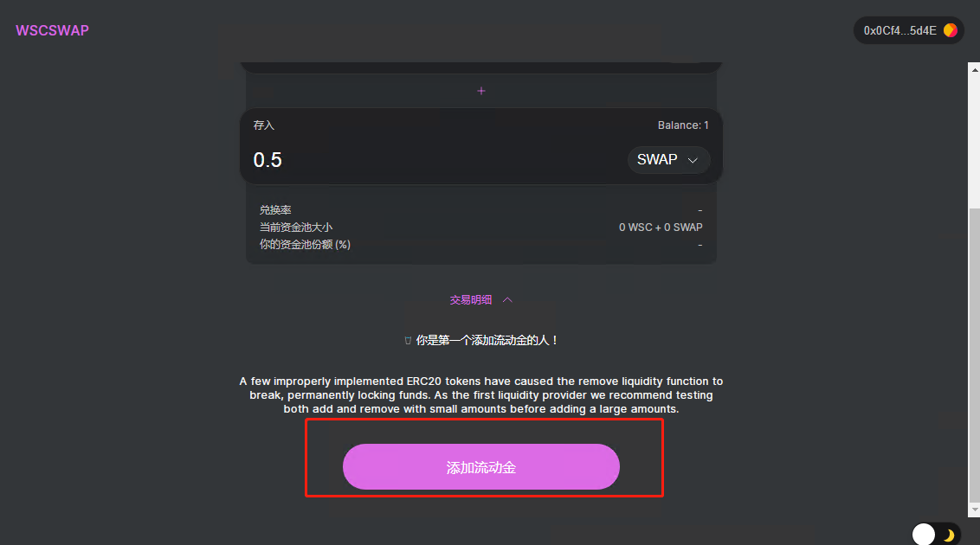980x545 pixels.
Task: Click the Balance: 1 label
Action: (682, 125)
